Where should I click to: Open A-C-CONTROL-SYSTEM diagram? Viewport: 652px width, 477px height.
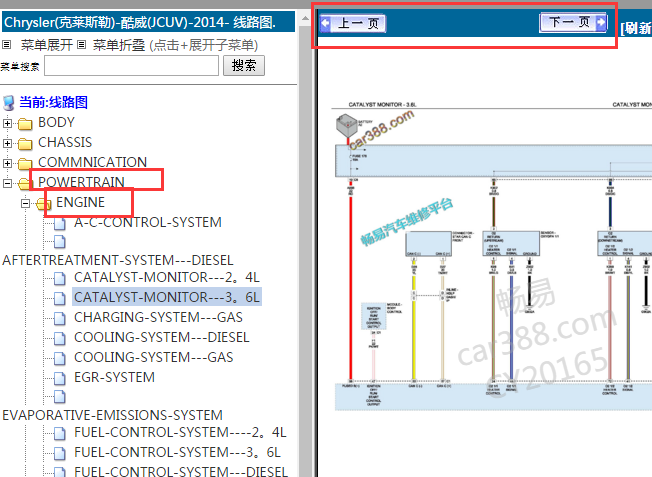(148, 222)
